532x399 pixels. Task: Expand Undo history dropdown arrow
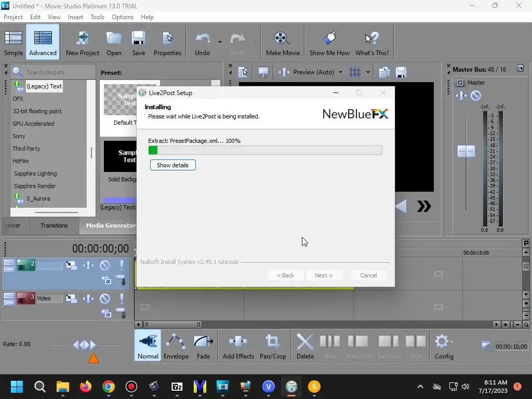[x=220, y=42]
